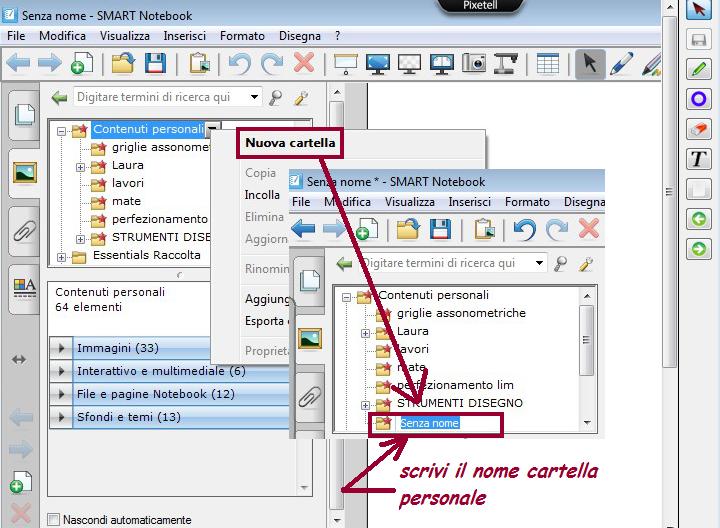This screenshot has width=720, height=528.
Task: Select the lavori folder in main window
Action: tap(128, 183)
